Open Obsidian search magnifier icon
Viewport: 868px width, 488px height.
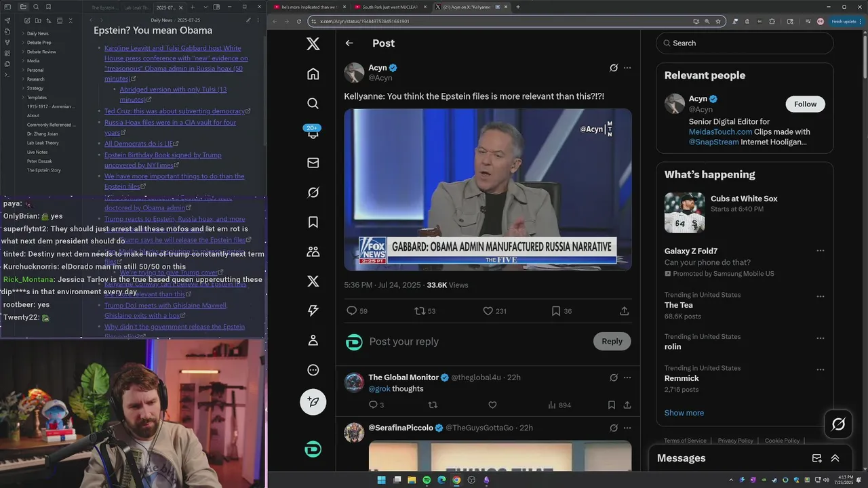point(35,7)
